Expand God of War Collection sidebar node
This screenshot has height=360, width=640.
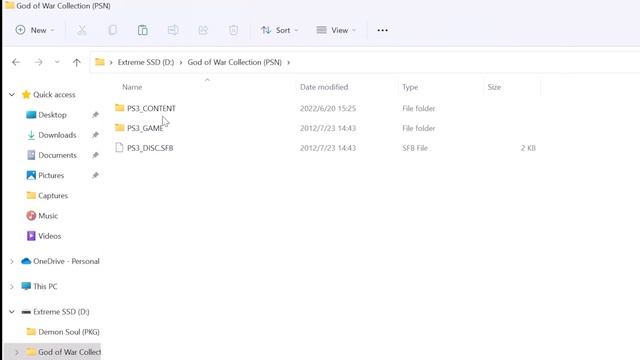pyautogui.click(x=17, y=352)
